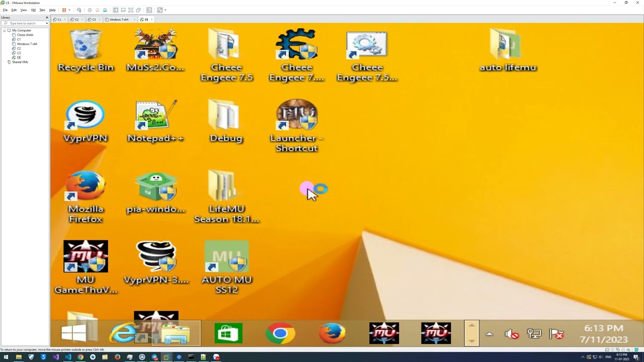This screenshot has height=362, width=644.
Task: Open the host Windows Start button
Action: (6, 357)
